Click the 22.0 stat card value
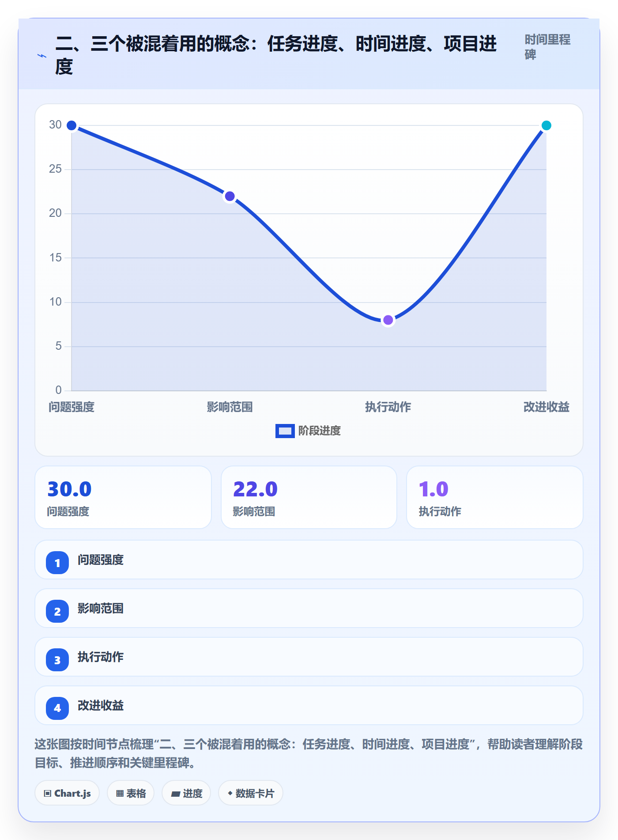This screenshot has width=618, height=840. click(255, 489)
